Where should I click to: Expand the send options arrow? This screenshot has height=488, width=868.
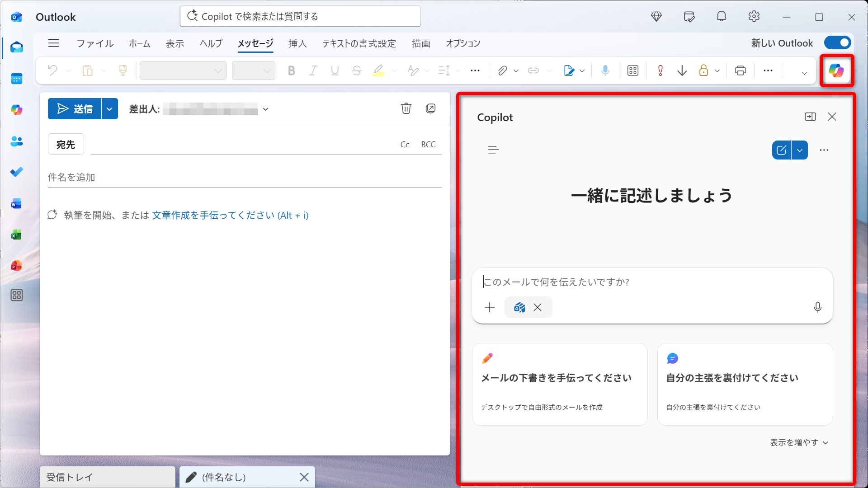pos(109,109)
